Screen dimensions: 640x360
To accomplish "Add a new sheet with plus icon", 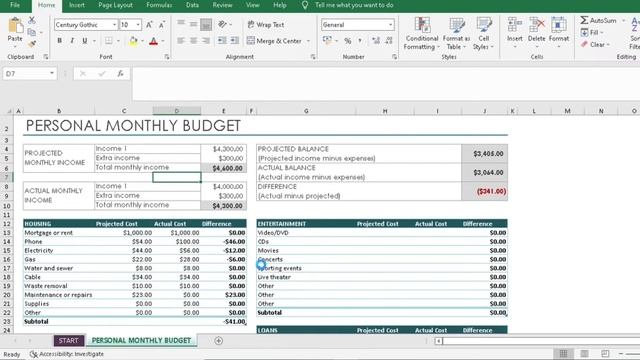I will (219, 340).
